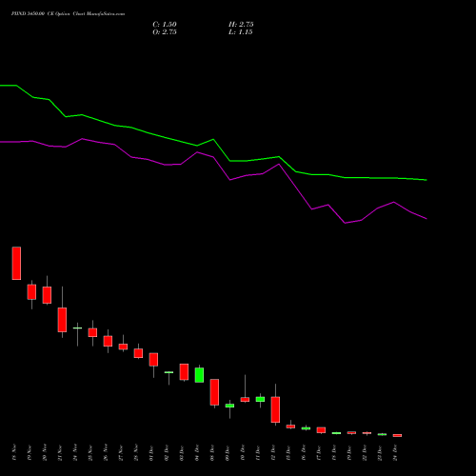476x476 pixels.
Task: Click the low value 'L: 1.15'
Action: point(240,32)
